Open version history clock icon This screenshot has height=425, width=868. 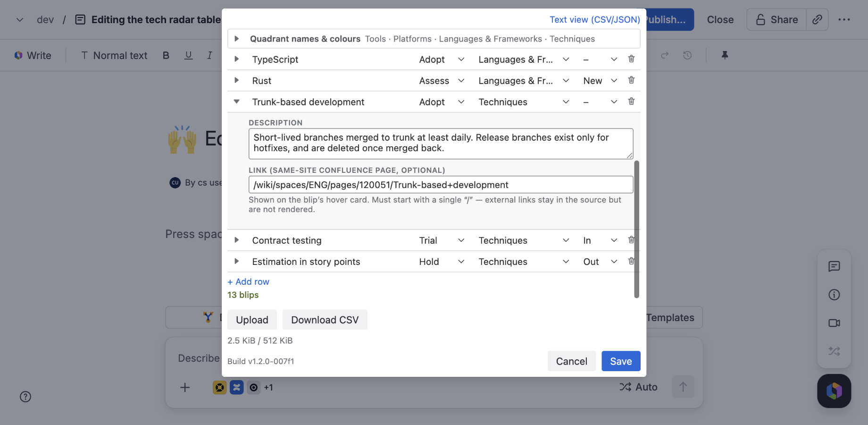tap(687, 55)
